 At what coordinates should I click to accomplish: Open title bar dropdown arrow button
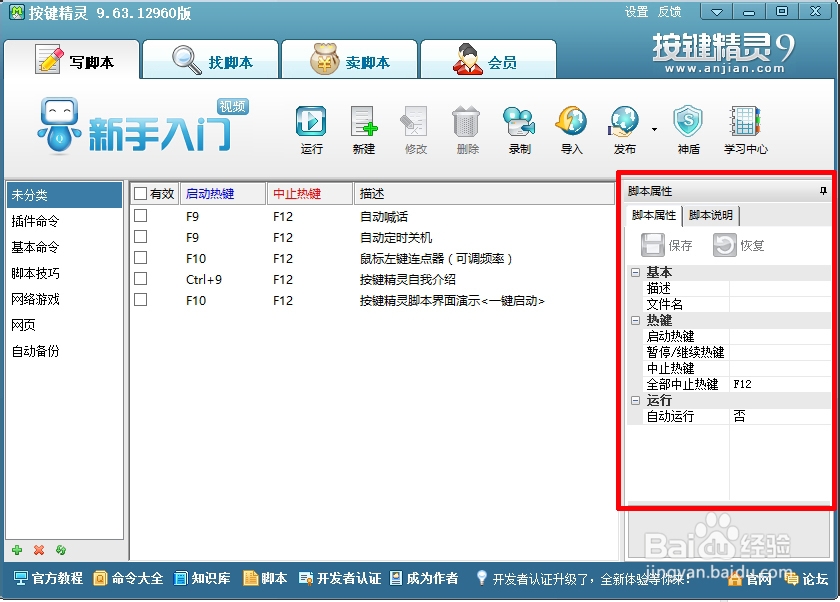717,11
